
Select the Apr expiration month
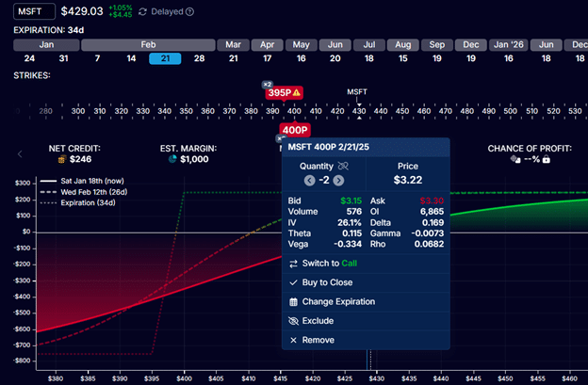coord(267,45)
